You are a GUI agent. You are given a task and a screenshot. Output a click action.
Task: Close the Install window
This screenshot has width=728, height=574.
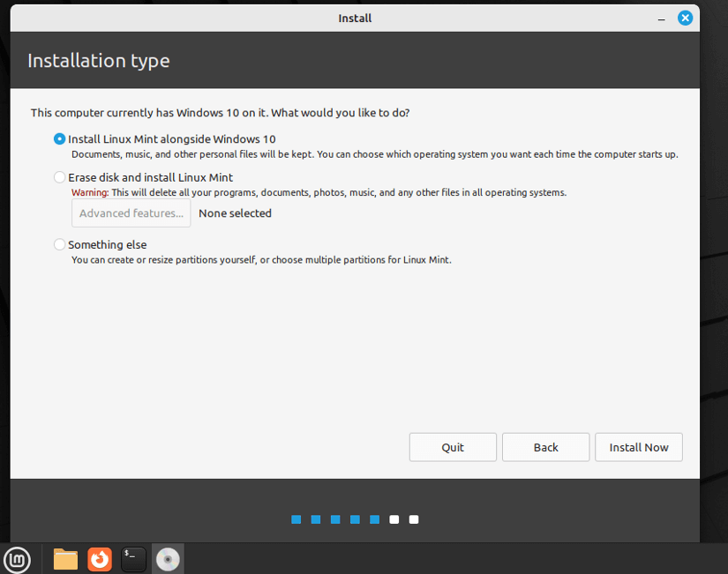685,19
